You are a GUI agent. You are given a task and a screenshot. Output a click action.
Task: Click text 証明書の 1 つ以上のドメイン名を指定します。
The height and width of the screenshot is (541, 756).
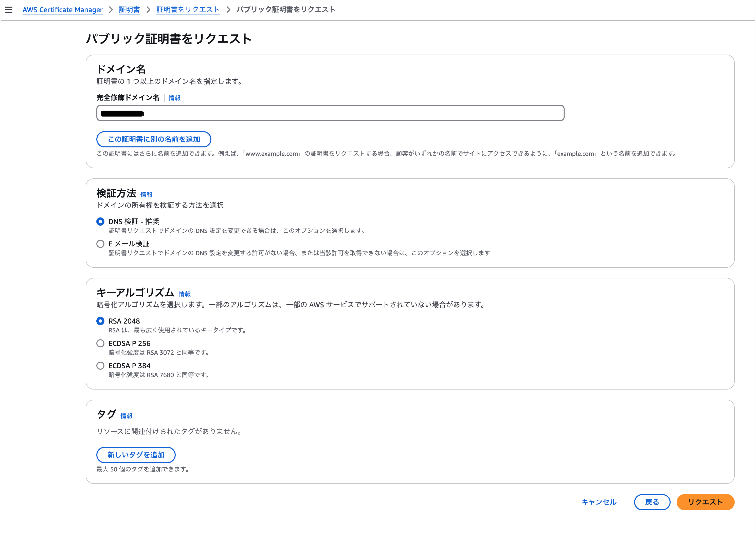pyautogui.click(x=170, y=81)
